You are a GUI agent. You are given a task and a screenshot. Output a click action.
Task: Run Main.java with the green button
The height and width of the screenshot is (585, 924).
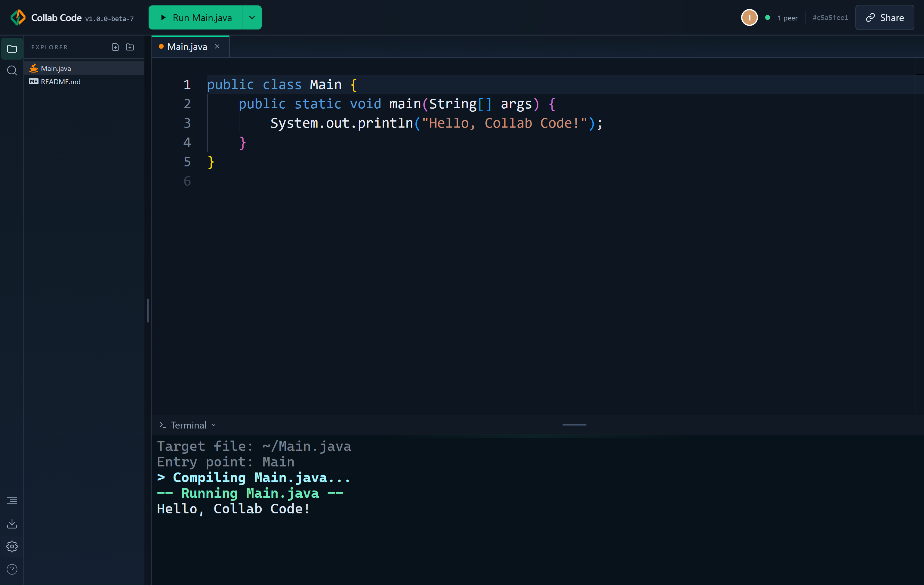(x=195, y=18)
